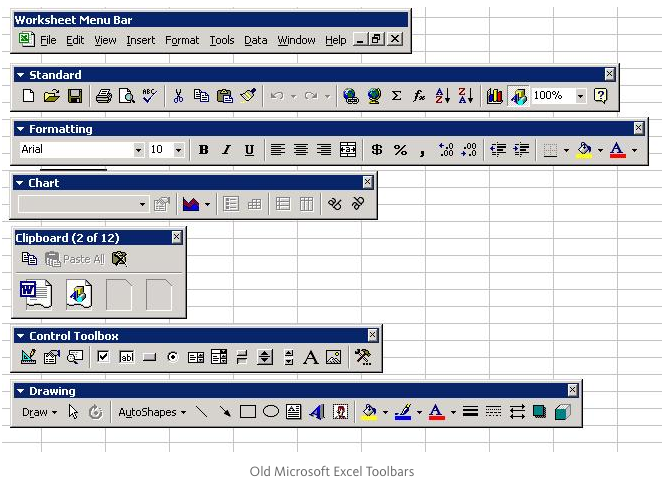The height and width of the screenshot is (485, 667).
Task: Pick the Arrow drawing tool
Action: point(225,412)
